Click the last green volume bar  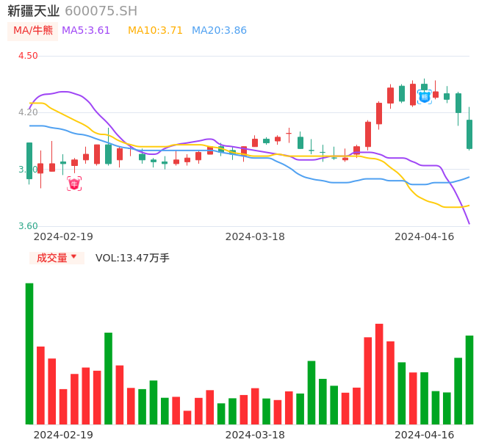click(x=469, y=380)
